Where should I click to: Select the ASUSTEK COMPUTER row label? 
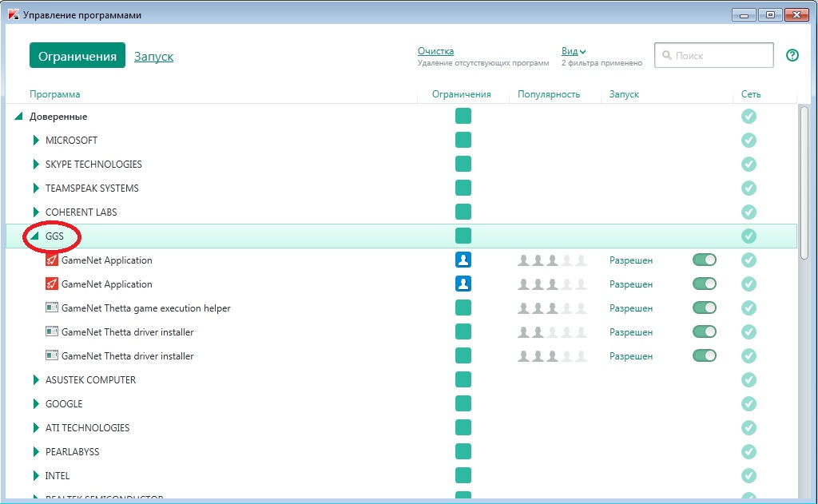(90, 380)
